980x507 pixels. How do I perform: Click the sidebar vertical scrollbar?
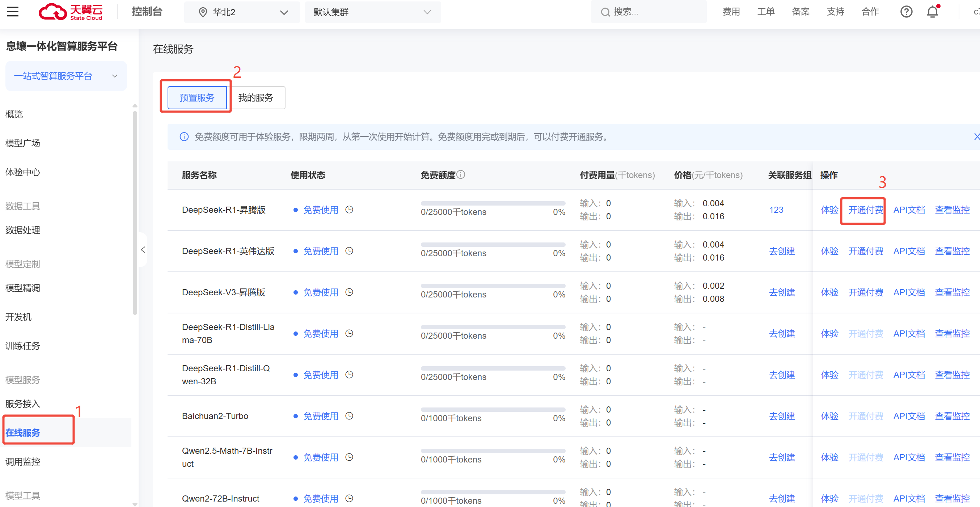pos(135,213)
